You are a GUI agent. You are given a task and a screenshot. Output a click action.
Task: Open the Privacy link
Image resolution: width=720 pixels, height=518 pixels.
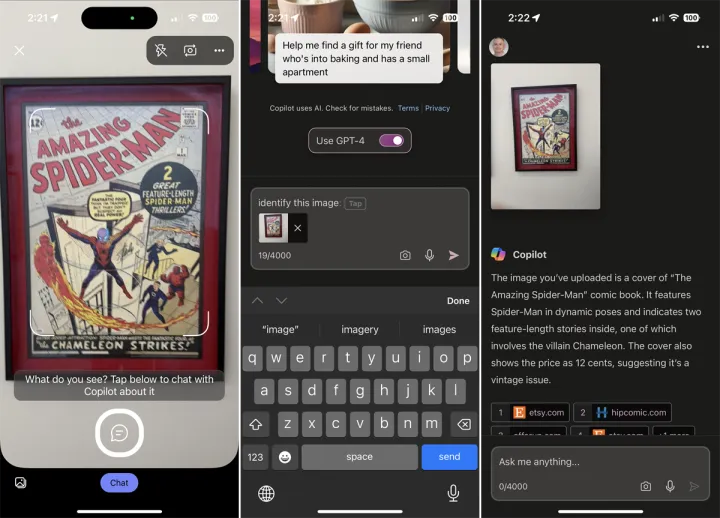click(x=437, y=108)
